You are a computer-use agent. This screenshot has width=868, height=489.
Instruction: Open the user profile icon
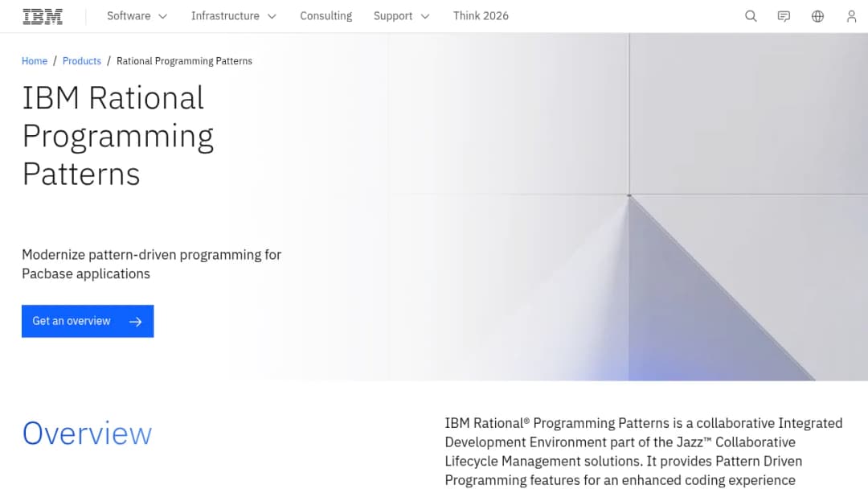point(851,16)
